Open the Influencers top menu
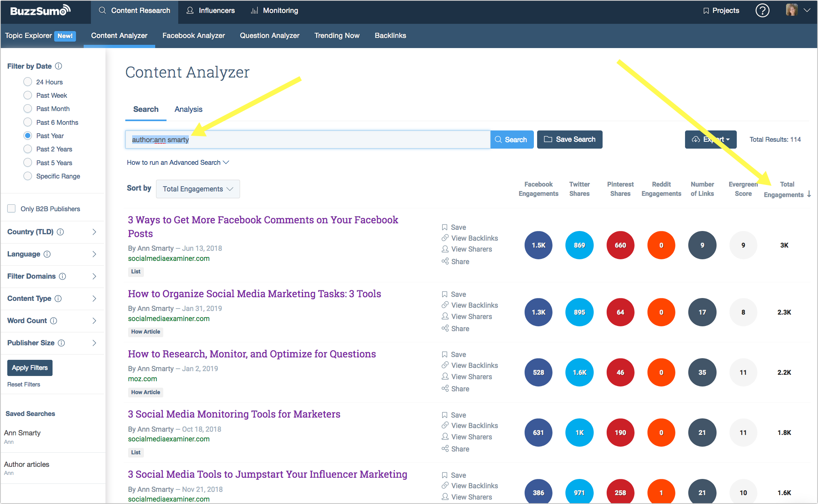Screen dimensions: 818x504 click(210, 10)
